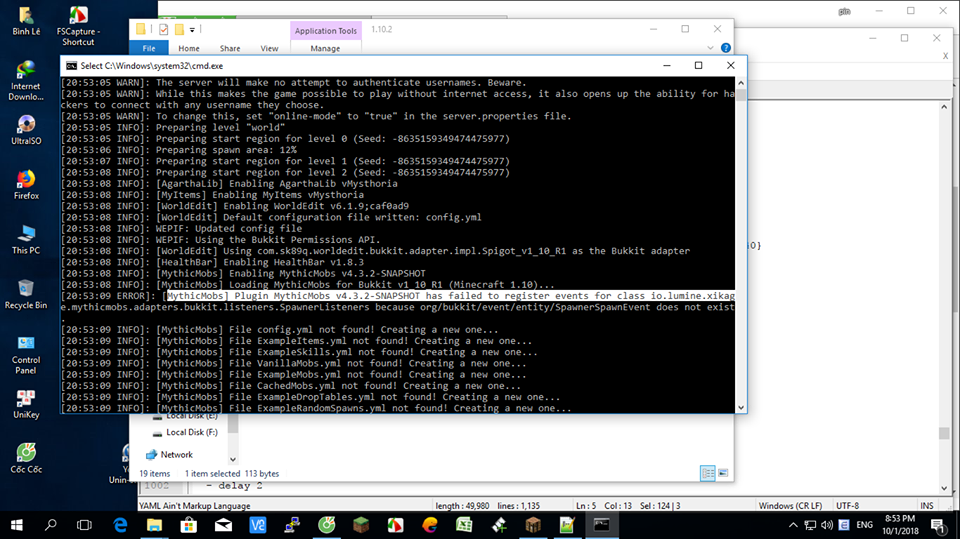Click the cmd window scroll up arrow
960x539 pixels.
click(x=741, y=82)
